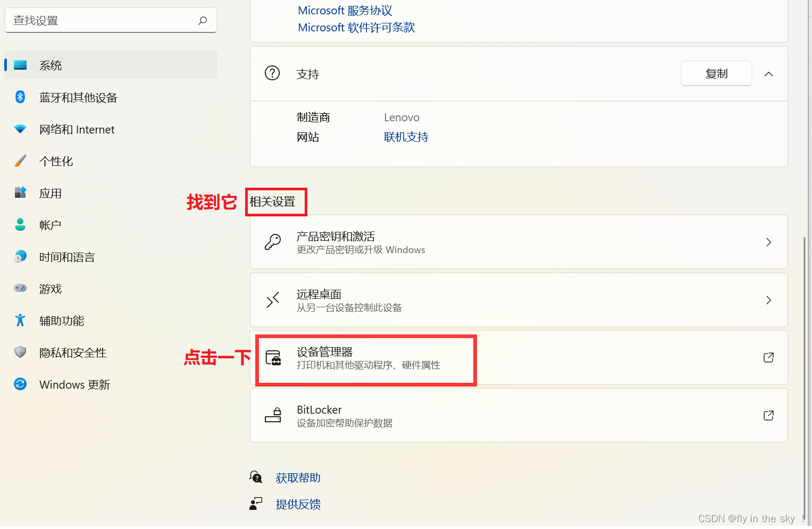The height and width of the screenshot is (529, 812).
Task: Click the Accounts person icon
Action: [x=20, y=224]
